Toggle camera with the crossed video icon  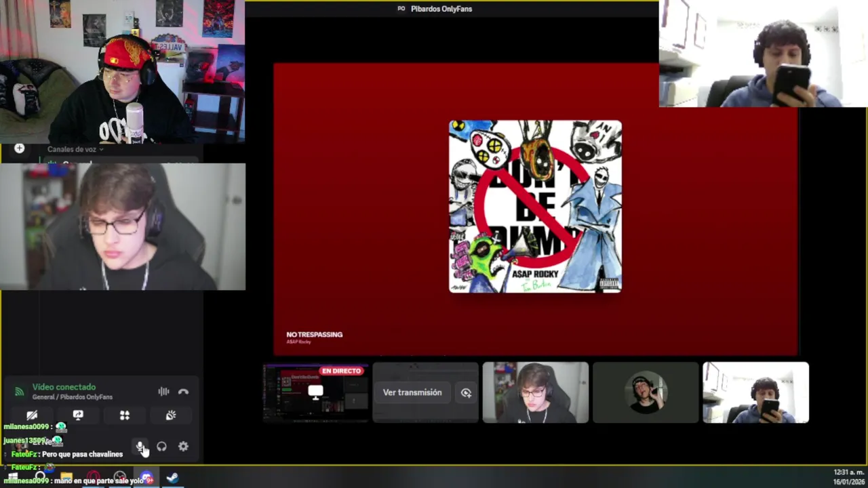[x=32, y=415]
